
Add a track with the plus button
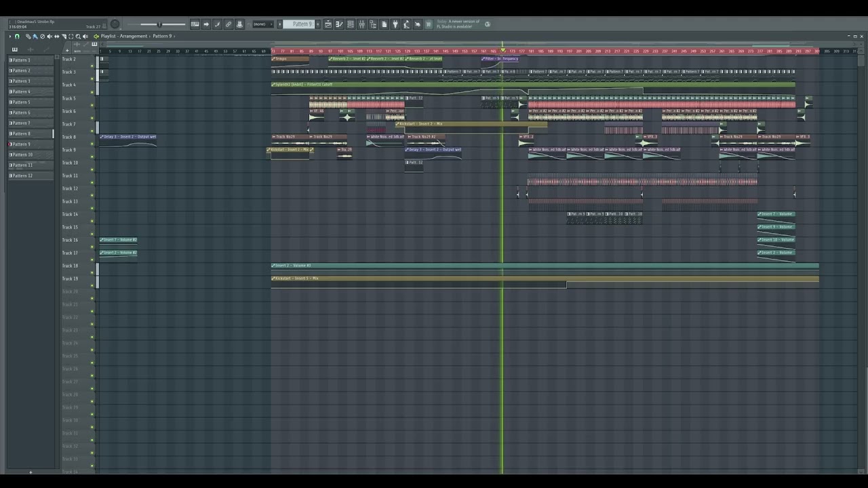(67, 50)
